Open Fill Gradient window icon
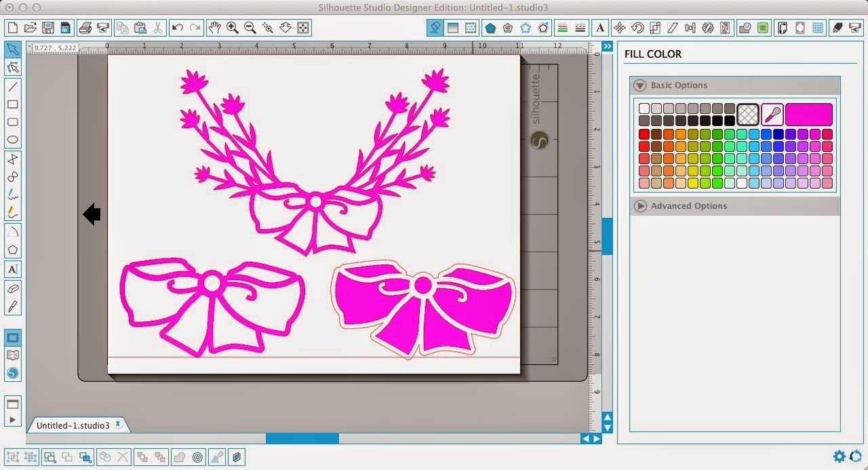This screenshot has width=868, height=470. coord(453,28)
